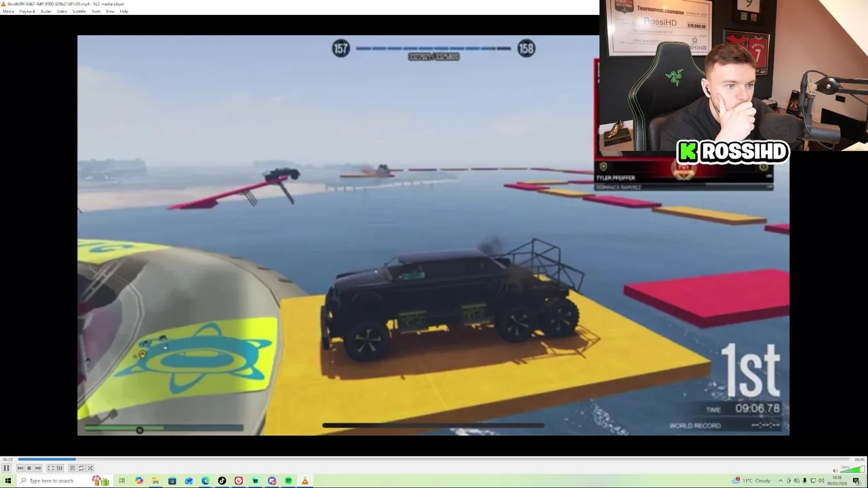Toggle shuffle/random playback
The width and height of the screenshot is (868, 488).
(90, 468)
